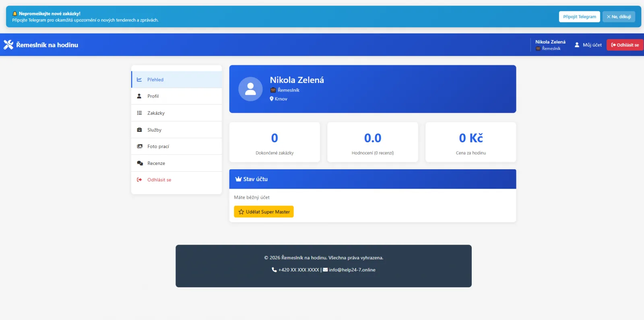The height and width of the screenshot is (320, 644).
Task: Click the images icon beside Foto prací
Action: coord(139,146)
